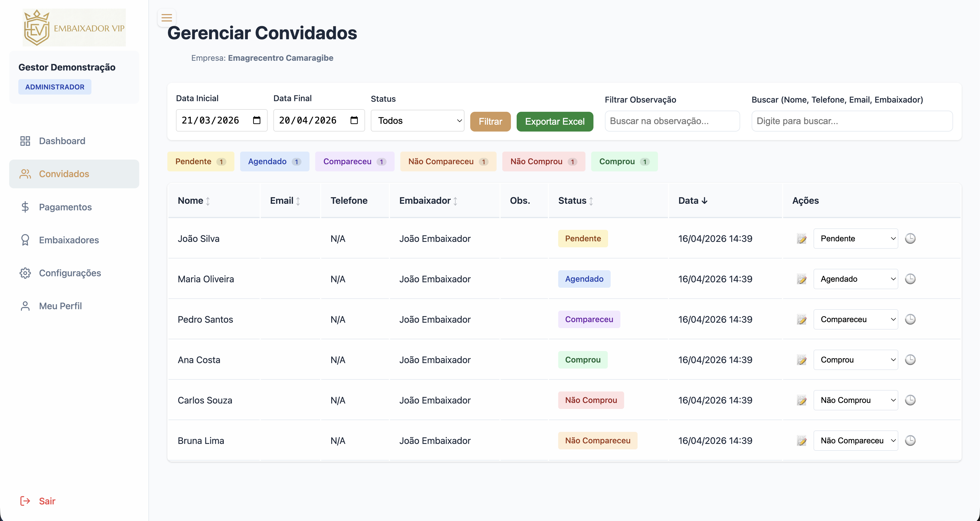Viewport: 980px width, 521px height.
Task: Click the Sair logout icon
Action: [x=25, y=501]
